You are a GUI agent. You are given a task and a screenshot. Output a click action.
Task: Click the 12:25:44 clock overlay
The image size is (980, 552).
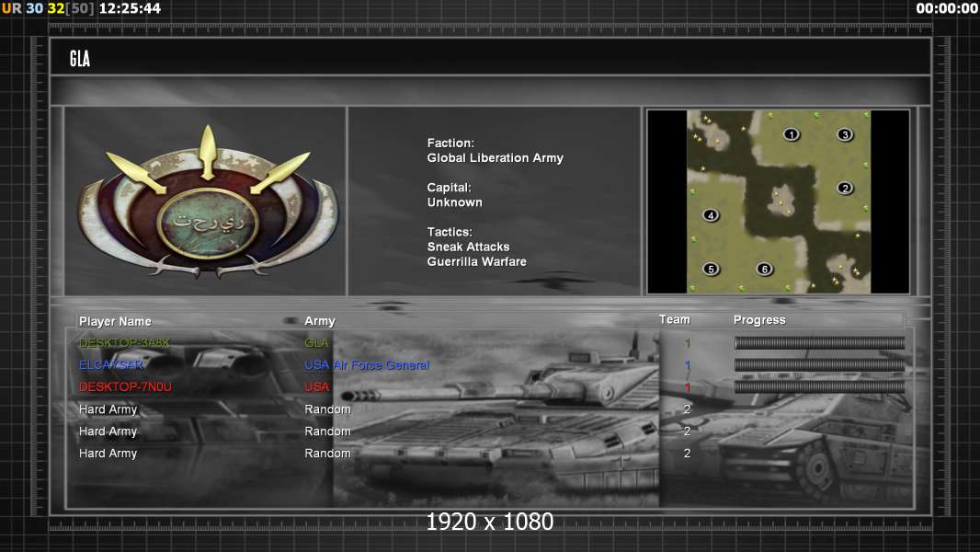[x=130, y=9]
